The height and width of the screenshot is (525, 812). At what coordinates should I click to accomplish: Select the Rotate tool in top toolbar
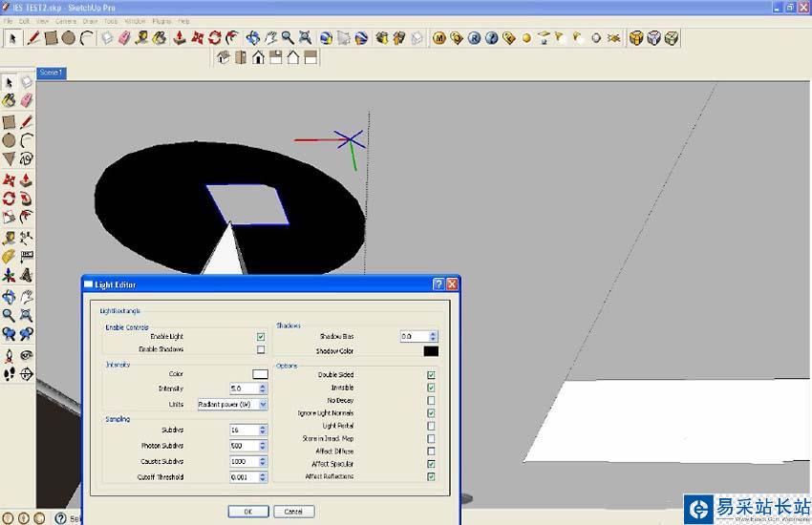214,38
